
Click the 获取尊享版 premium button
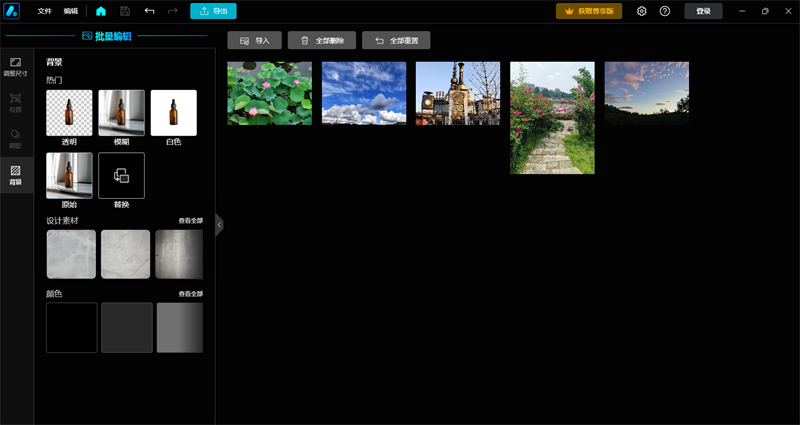589,11
